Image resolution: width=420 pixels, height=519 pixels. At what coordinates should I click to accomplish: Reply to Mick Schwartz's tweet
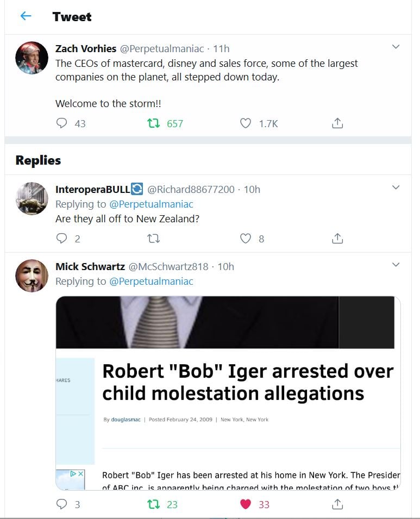[62, 504]
